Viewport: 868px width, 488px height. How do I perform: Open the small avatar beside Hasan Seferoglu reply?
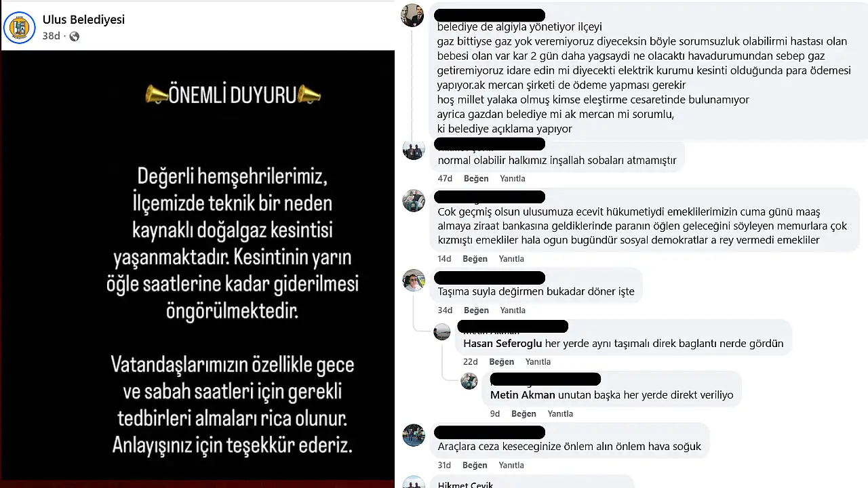pyautogui.click(x=441, y=331)
